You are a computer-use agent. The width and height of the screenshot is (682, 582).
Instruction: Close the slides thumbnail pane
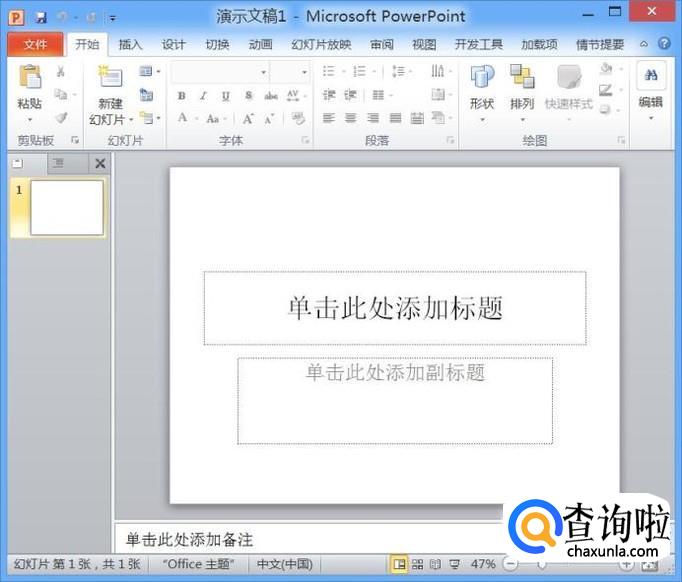[x=100, y=164]
